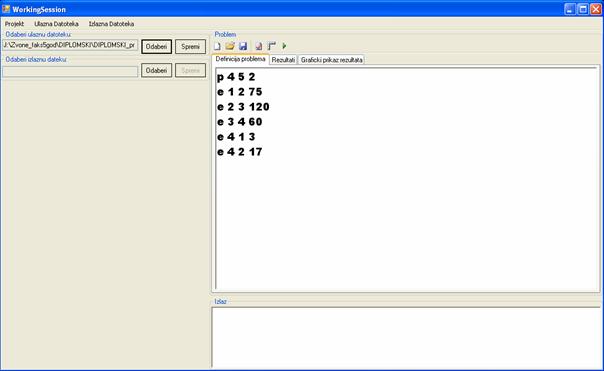Viewport: 604px width, 371px height.
Task: Select the Definicija problema tab
Action: 240,59
